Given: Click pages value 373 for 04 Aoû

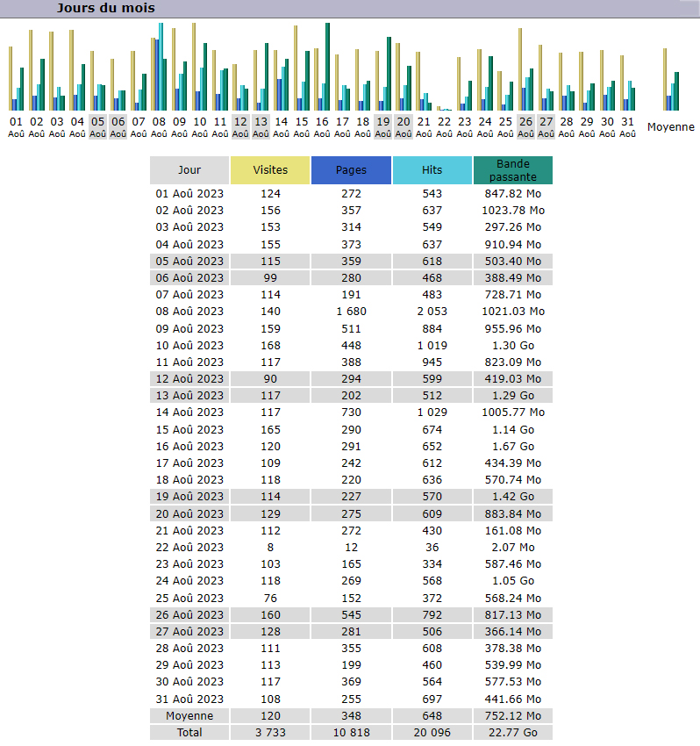Looking at the screenshot, I should click(351, 245).
